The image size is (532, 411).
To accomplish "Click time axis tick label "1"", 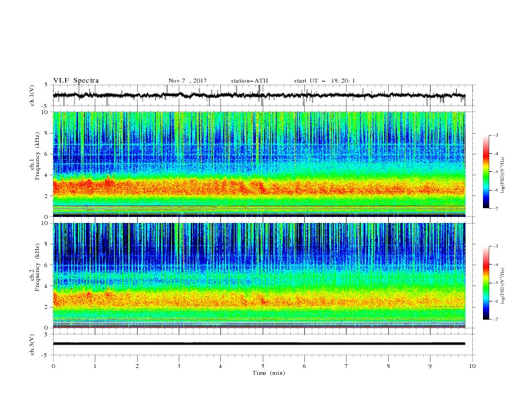I will [x=95, y=366].
